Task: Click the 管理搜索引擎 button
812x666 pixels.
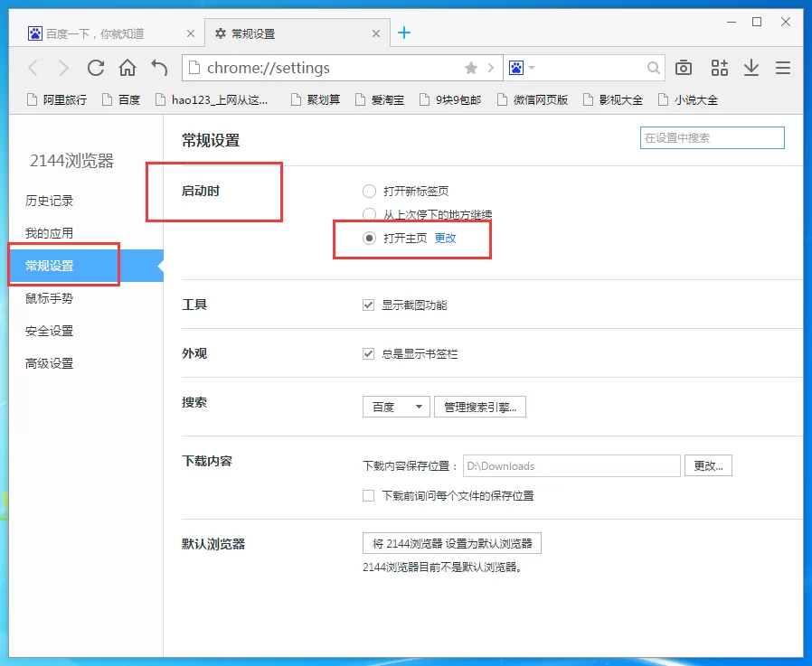Action: point(480,407)
